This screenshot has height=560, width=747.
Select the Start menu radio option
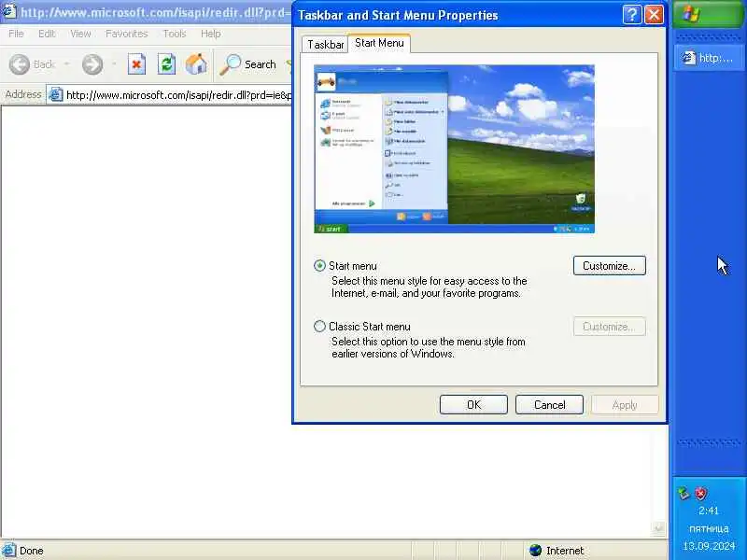[319, 266]
